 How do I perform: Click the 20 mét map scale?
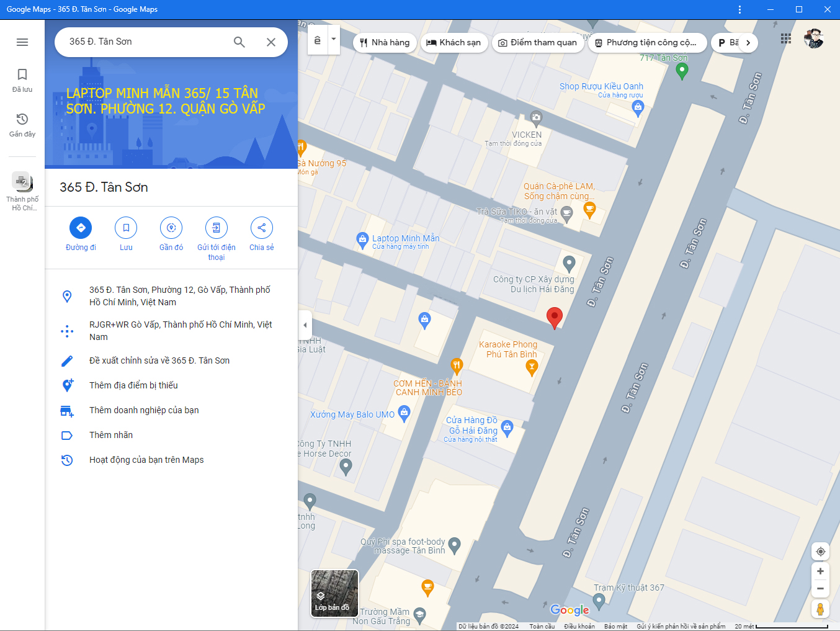781,626
